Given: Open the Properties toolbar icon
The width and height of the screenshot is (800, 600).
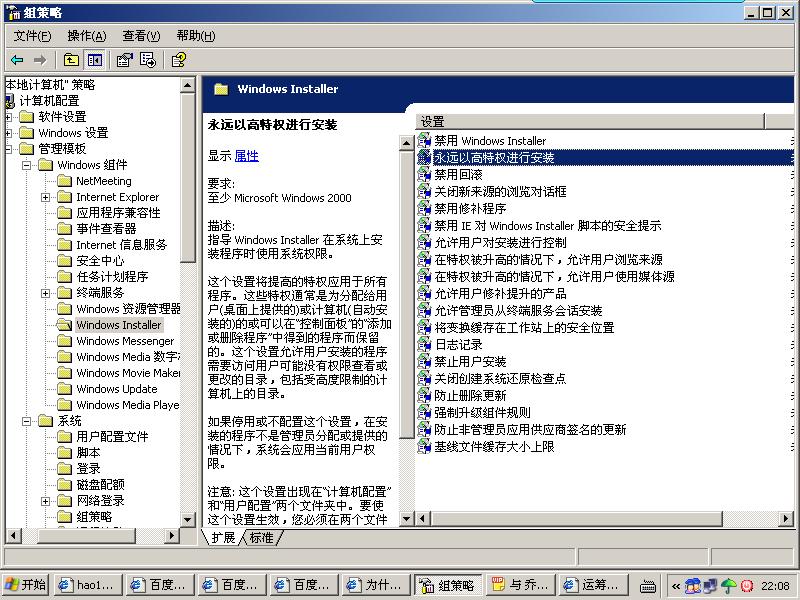Looking at the screenshot, I should tap(124, 60).
